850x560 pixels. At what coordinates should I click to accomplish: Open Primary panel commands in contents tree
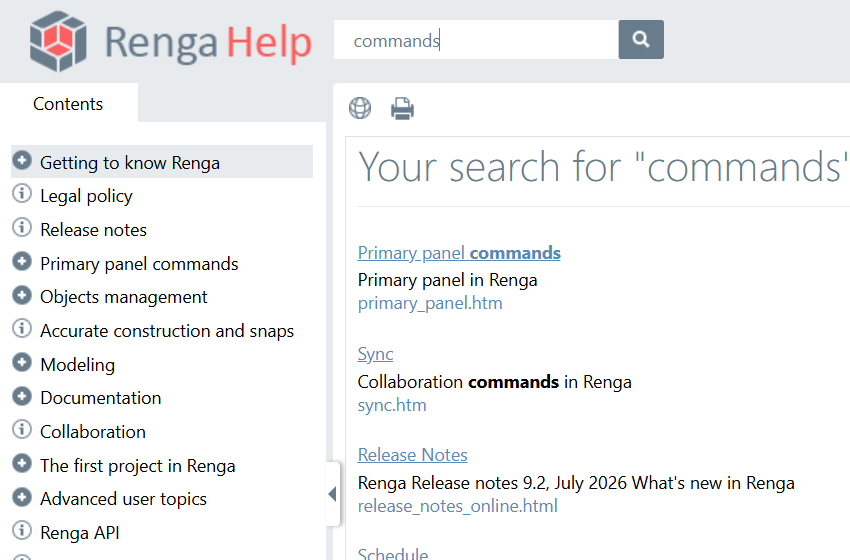tap(139, 263)
